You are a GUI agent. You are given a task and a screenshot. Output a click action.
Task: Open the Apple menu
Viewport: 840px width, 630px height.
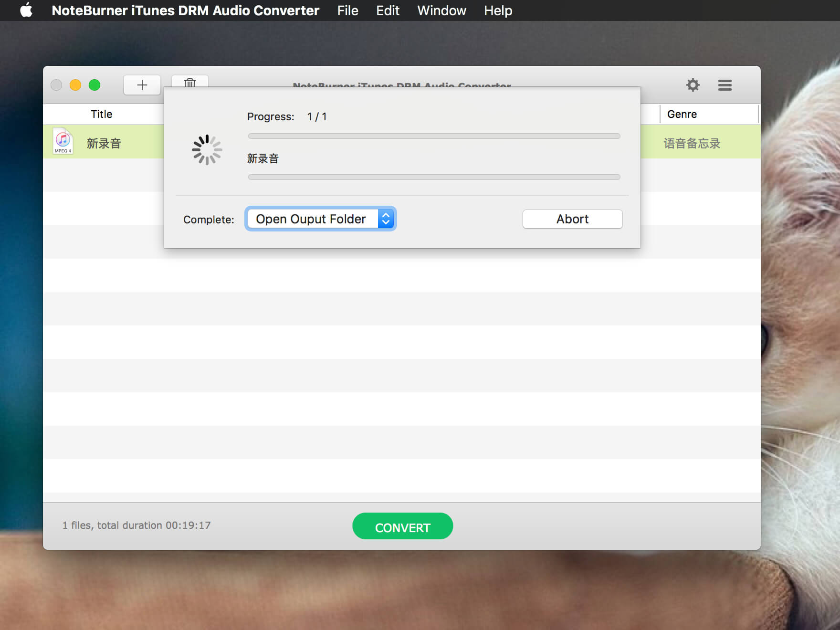tap(26, 10)
